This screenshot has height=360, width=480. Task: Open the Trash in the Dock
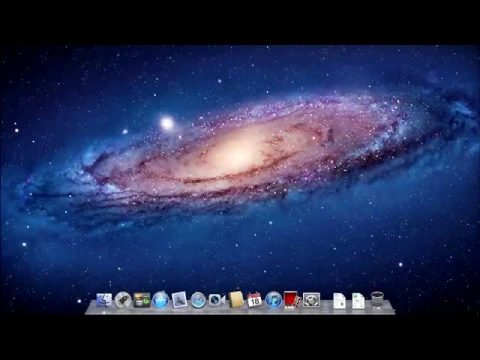coord(377,300)
